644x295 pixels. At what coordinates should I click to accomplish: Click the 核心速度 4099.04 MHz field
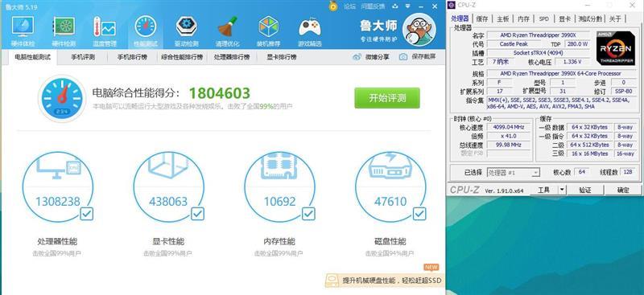(510, 127)
